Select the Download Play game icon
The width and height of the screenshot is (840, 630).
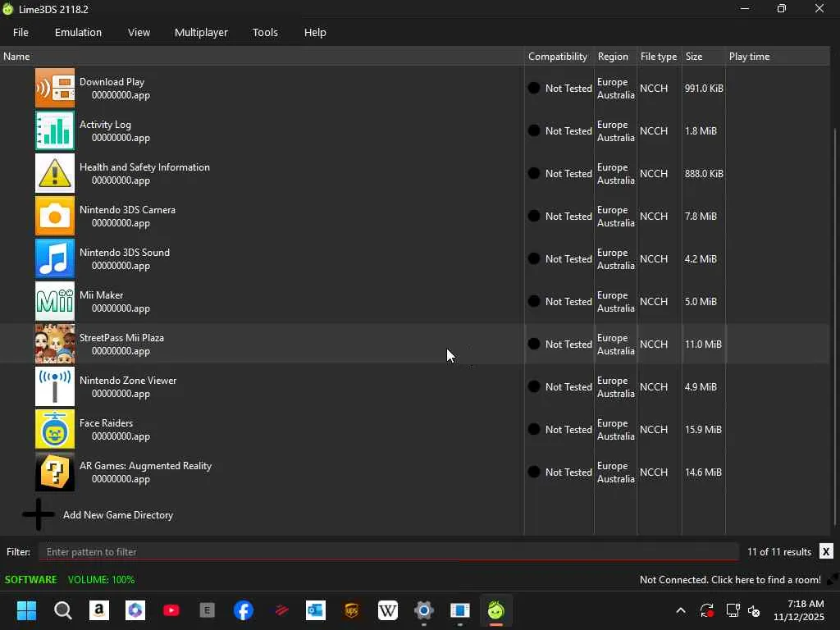coord(55,88)
